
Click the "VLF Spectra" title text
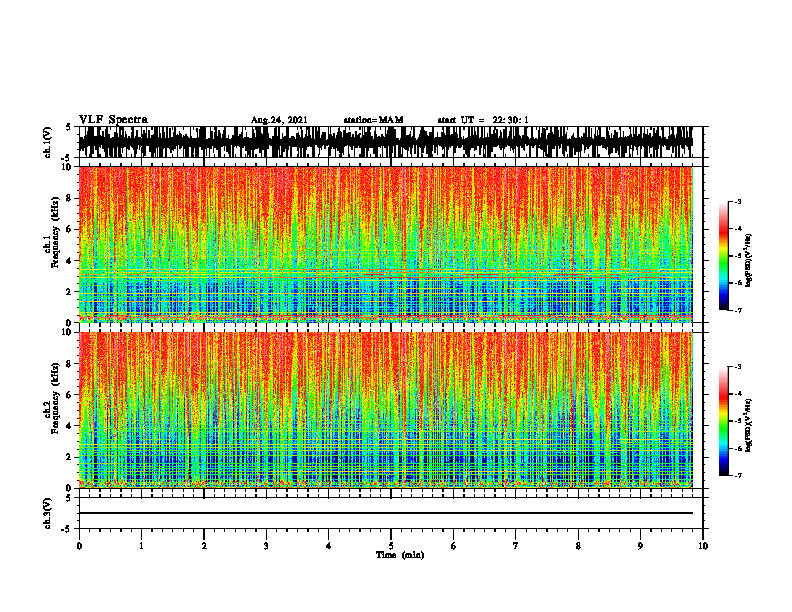113,120
